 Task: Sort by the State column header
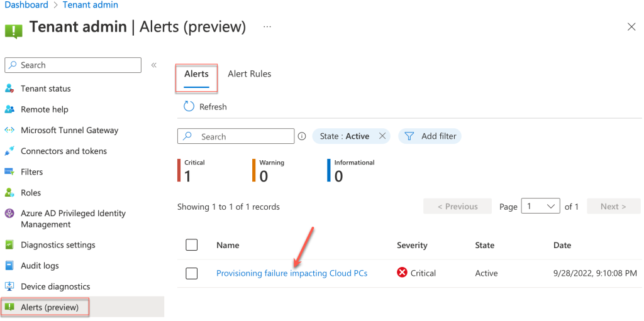point(485,245)
